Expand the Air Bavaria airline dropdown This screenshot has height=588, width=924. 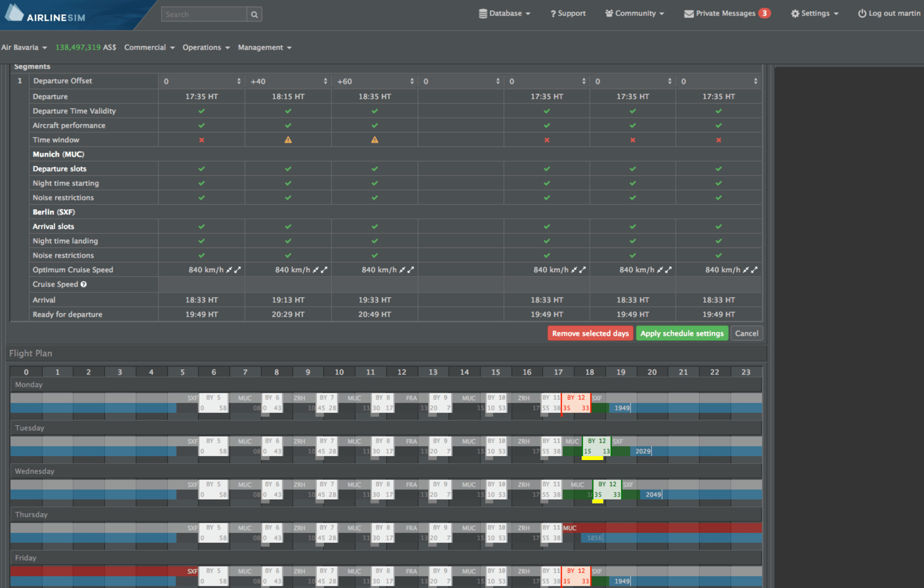tap(24, 47)
